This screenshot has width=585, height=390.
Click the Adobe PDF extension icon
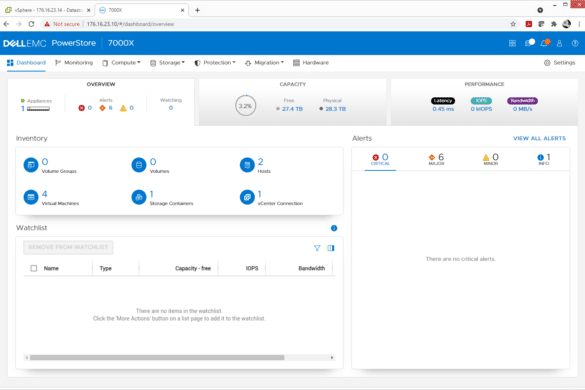pyautogui.click(x=529, y=24)
